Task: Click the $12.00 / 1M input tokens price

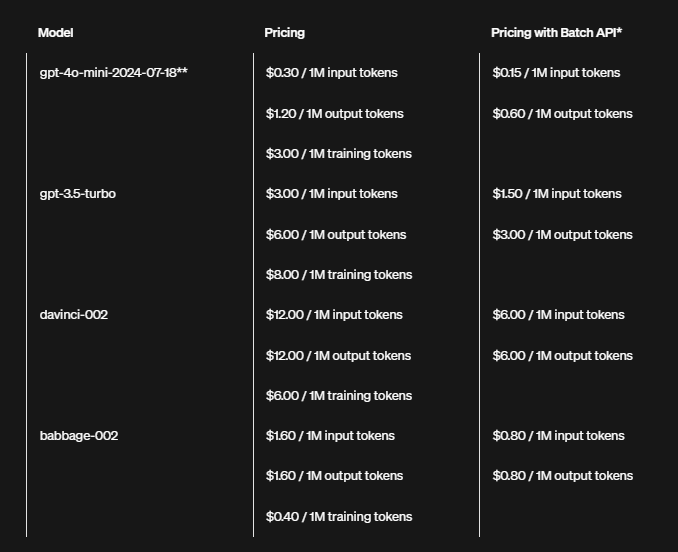Action: click(x=334, y=315)
